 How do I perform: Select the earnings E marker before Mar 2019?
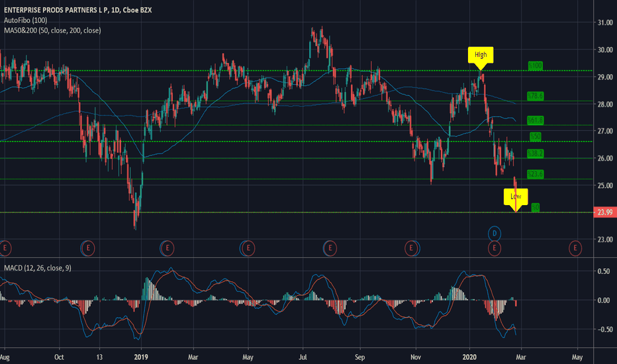pyautogui.click(x=167, y=248)
